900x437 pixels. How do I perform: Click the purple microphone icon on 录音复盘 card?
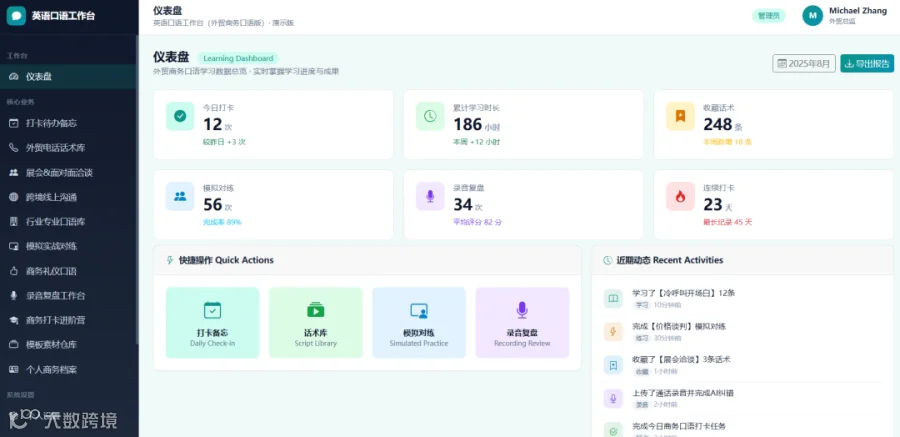[x=430, y=196]
